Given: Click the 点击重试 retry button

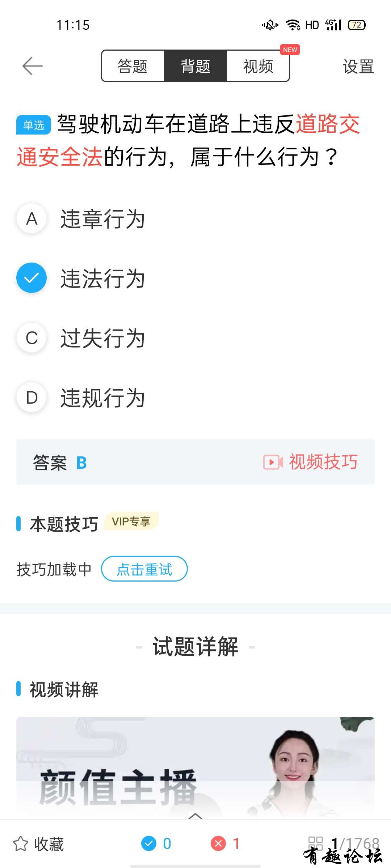Looking at the screenshot, I should (x=144, y=569).
